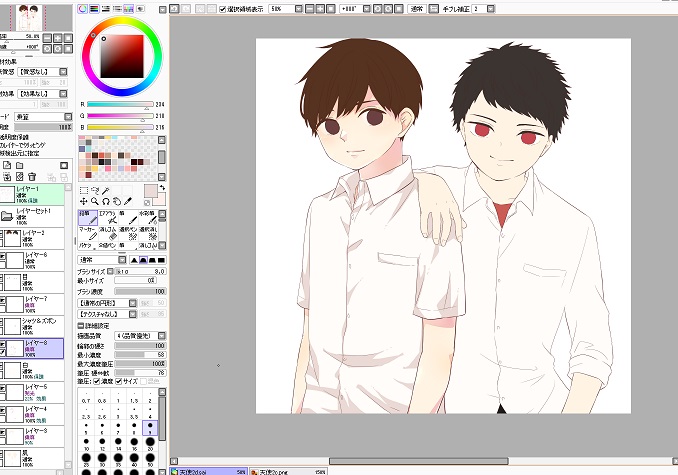678x475 pixels.
Task: Choose the エアブラシ airbrush tool
Action: (108, 217)
